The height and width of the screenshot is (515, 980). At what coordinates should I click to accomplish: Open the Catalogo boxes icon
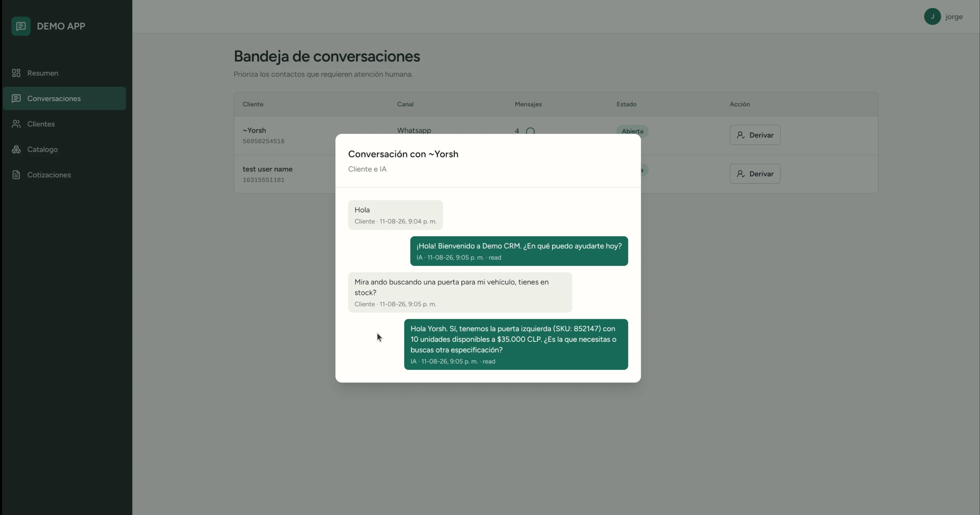[x=16, y=150]
